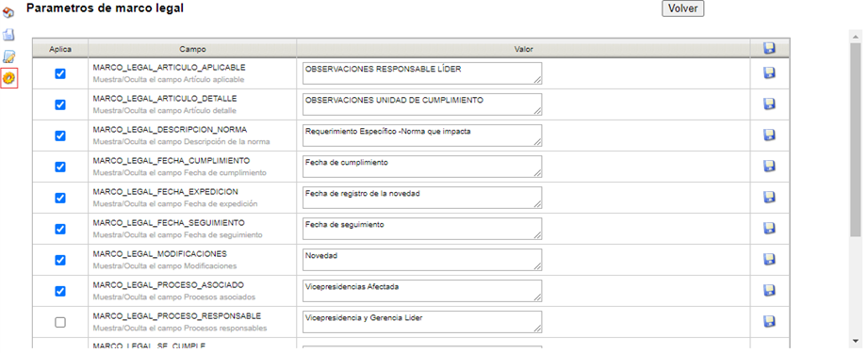Open the edit notepad icon in the sidebar
868x353 pixels.
[x=8, y=56]
